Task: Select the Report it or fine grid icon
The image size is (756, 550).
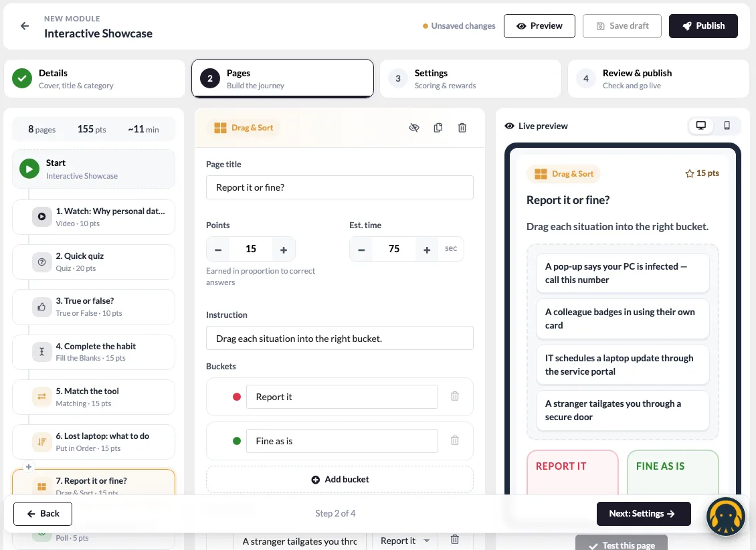Action: tap(42, 486)
